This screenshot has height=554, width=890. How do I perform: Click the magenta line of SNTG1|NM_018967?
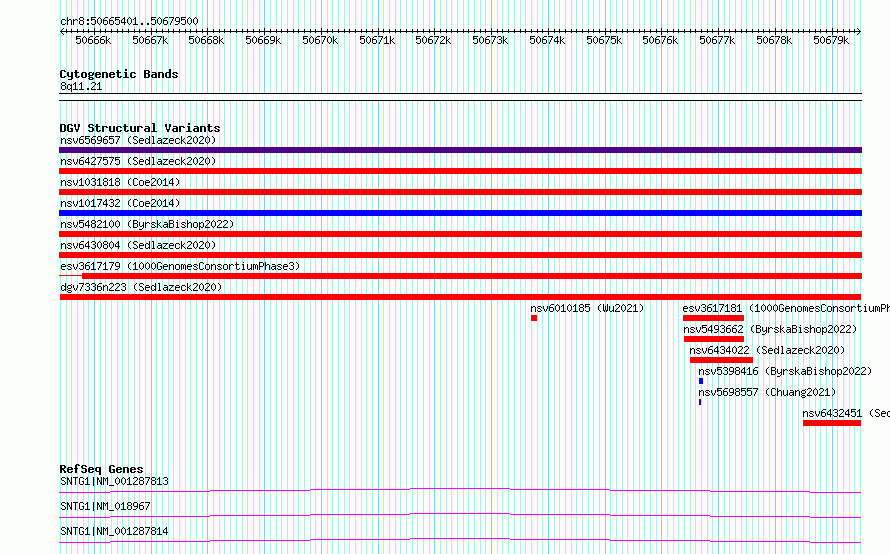tap(460, 515)
